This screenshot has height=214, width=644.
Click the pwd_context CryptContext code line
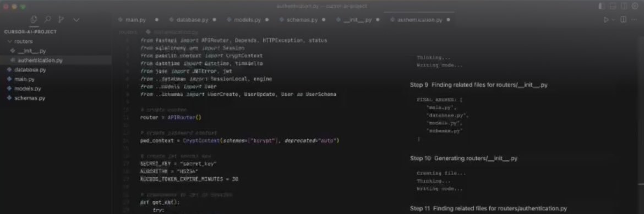point(239,141)
